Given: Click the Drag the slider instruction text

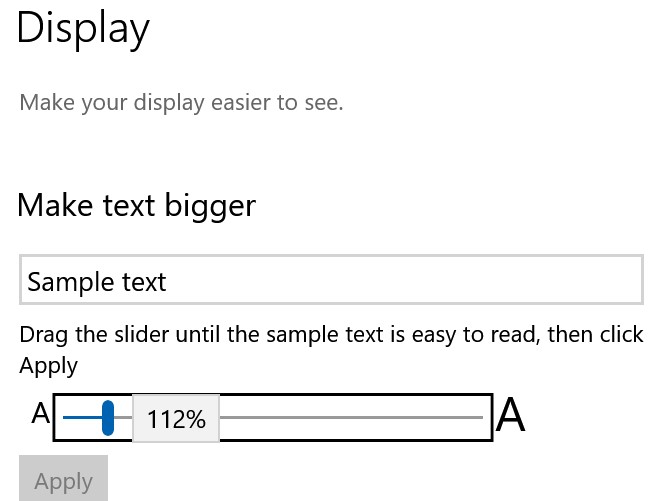Looking at the screenshot, I should [331, 350].
